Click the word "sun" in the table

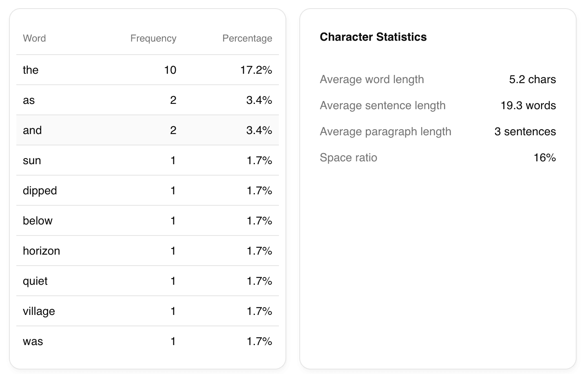pos(32,161)
